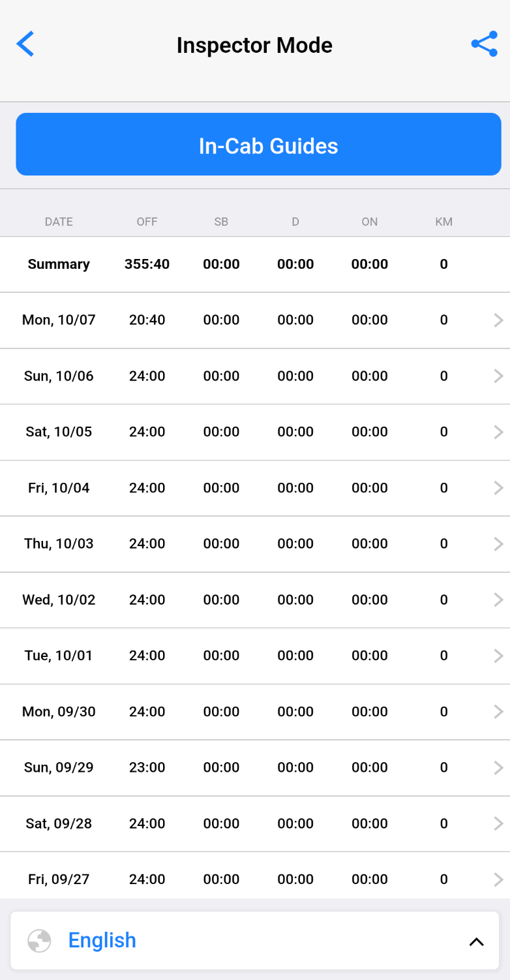Image resolution: width=510 pixels, height=980 pixels.
Task: Open chevron for Fri, 10/04 log
Action: click(498, 488)
